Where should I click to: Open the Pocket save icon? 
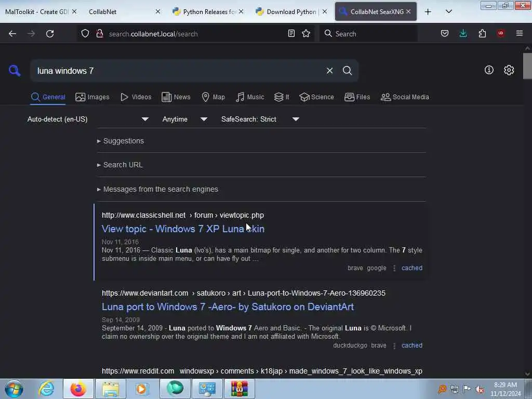click(445, 33)
